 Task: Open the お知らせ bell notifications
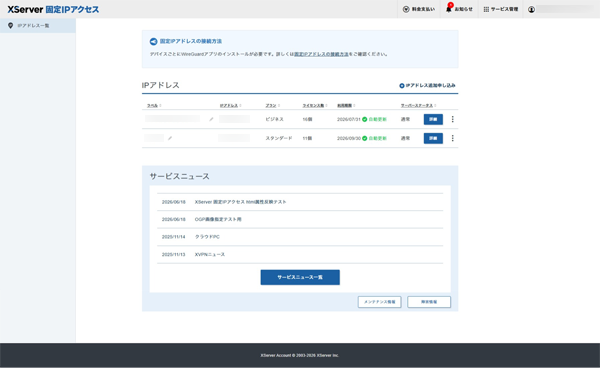tap(459, 9)
